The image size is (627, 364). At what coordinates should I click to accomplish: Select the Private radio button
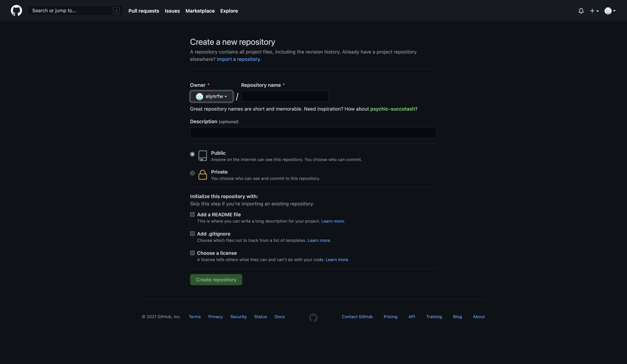[192, 173]
